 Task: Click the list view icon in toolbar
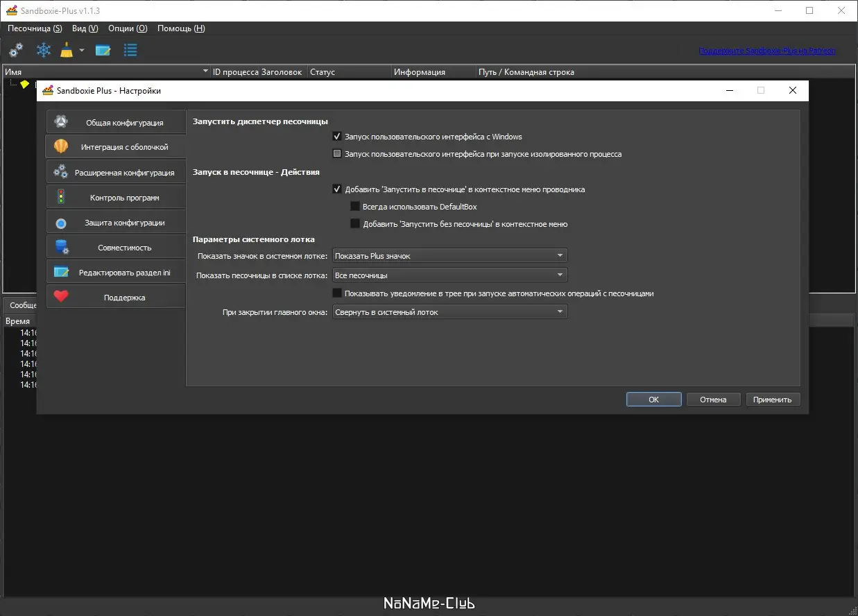(x=130, y=50)
